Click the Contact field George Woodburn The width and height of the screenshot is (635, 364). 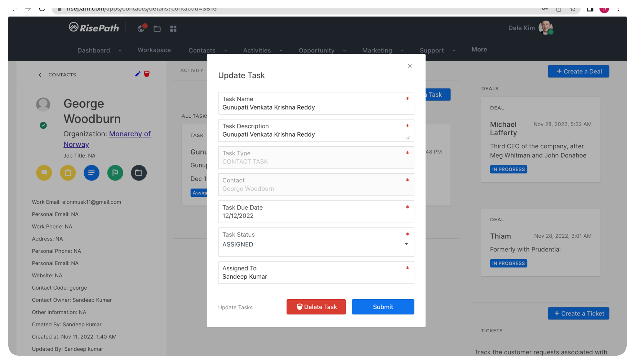tap(316, 185)
